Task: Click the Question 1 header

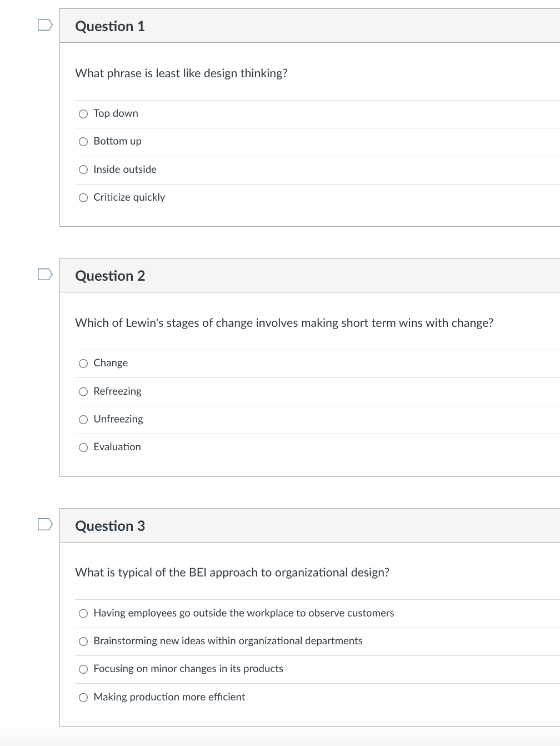Action: coord(109,26)
